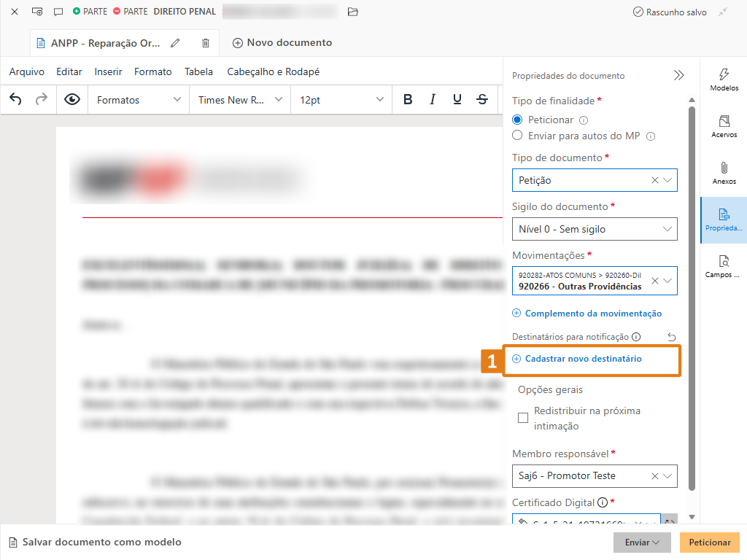Open the Modelos sidebar panel
Viewport: 747px width, 560px height.
(724, 79)
